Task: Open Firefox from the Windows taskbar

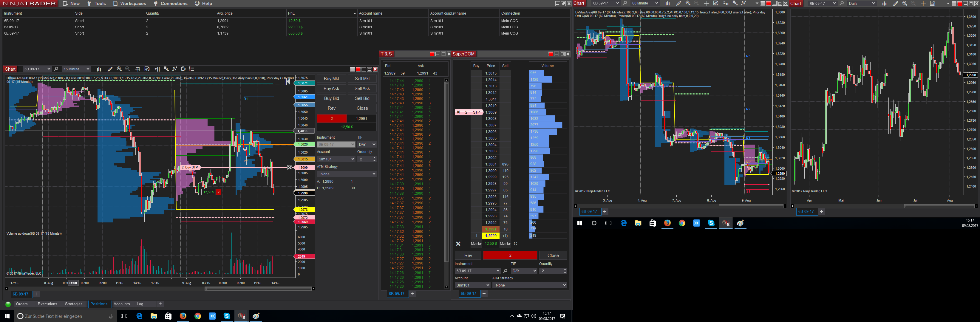Action: [183, 316]
